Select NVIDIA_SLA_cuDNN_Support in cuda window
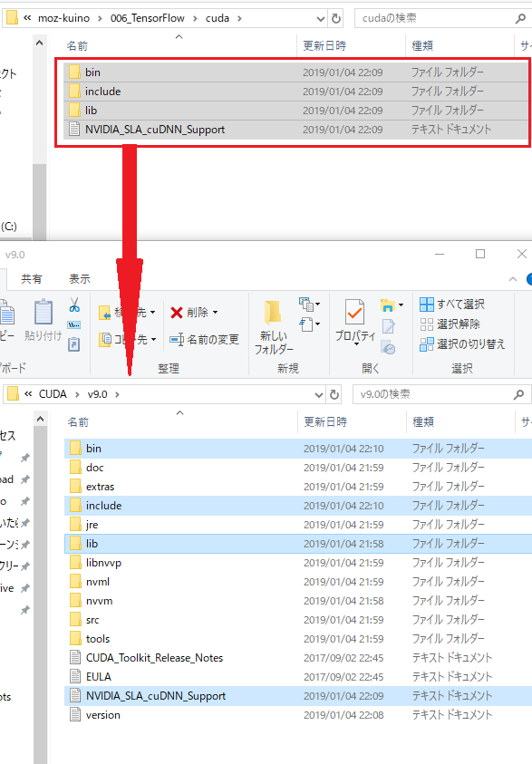 [x=295, y=129]
